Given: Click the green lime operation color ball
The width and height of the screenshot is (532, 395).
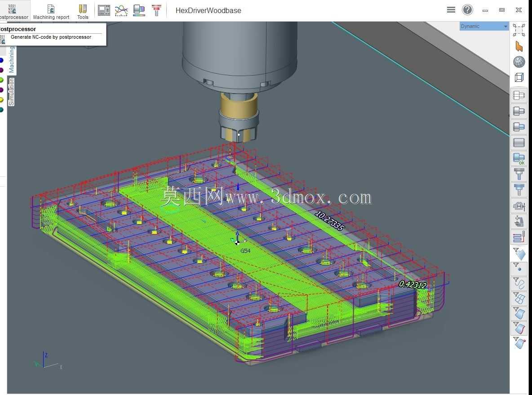Looking at the screenshot, I should [x=1, y=80].
